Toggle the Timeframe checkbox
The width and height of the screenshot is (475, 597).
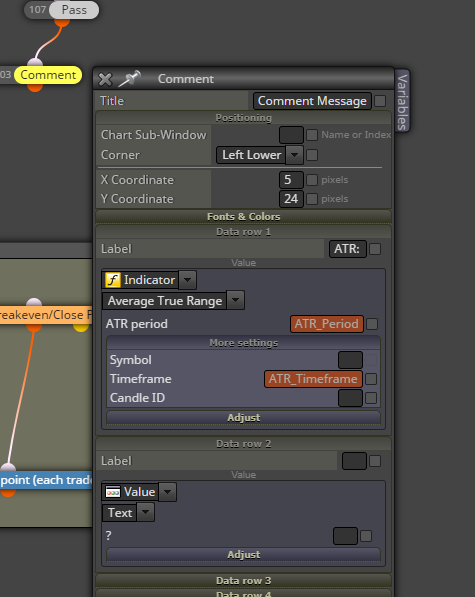click(x=371, y=379)
